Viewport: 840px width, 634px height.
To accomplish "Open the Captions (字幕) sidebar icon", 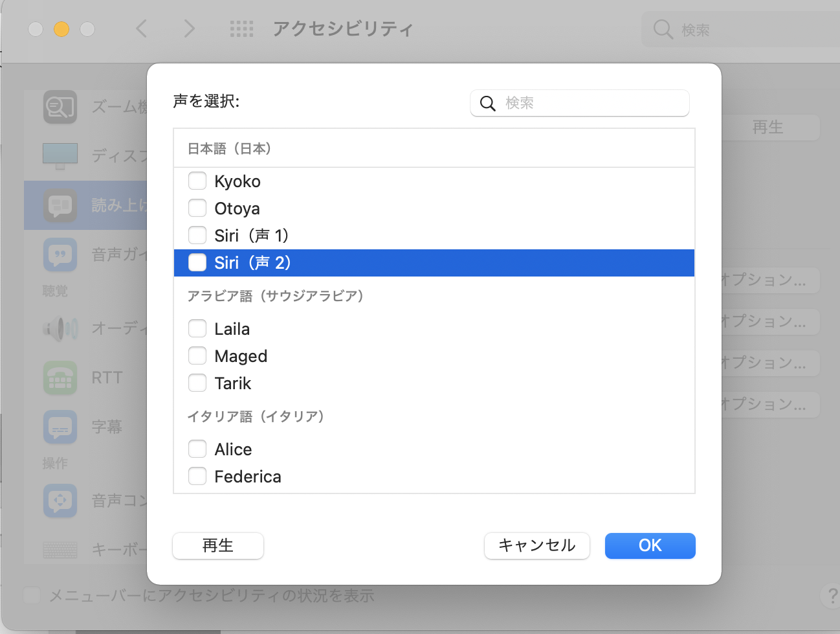I will [x=60, y=427].
